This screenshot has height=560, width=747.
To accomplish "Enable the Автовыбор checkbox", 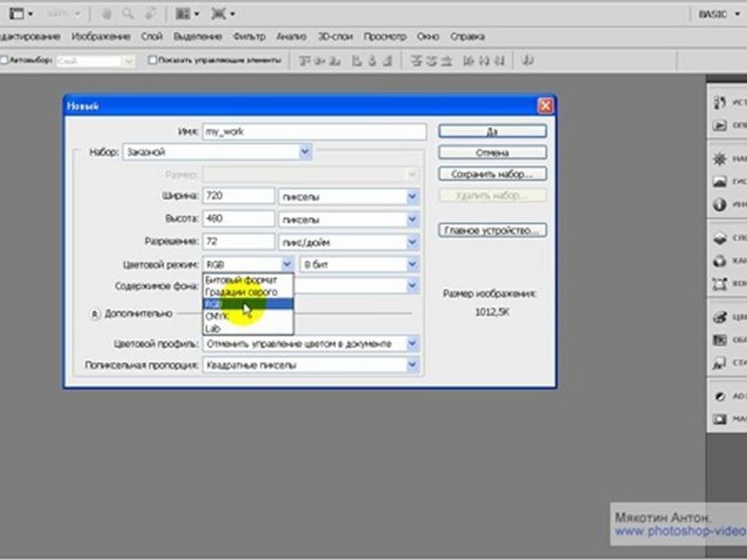I will pyautogui.click(x=5, y=59).
